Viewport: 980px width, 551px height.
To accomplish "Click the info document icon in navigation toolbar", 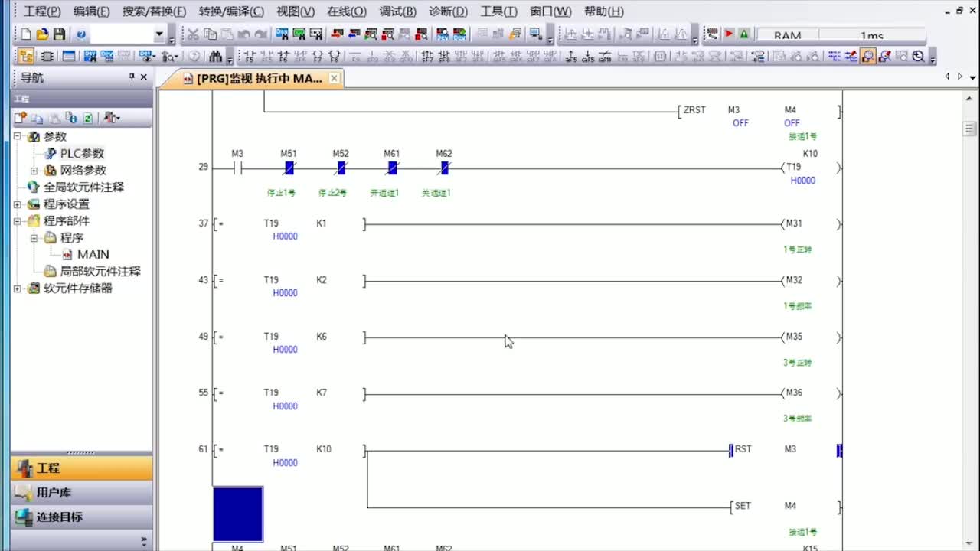I will click(71, 117).
